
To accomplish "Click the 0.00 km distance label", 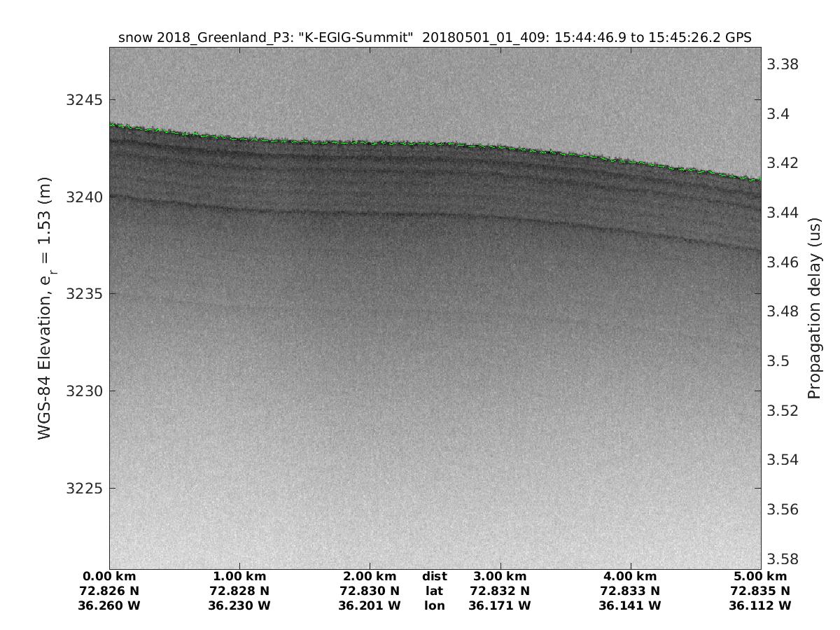I will tap(110, 577).
